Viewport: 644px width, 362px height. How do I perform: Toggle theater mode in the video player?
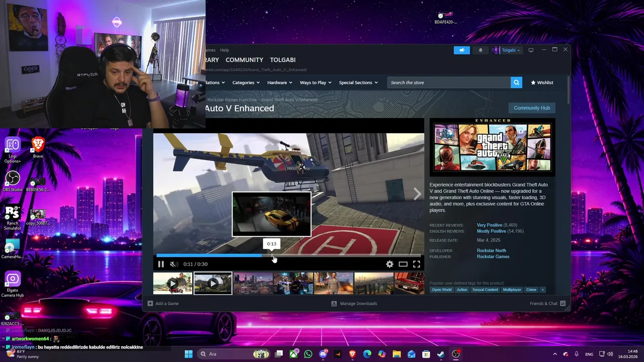[403, 264]
